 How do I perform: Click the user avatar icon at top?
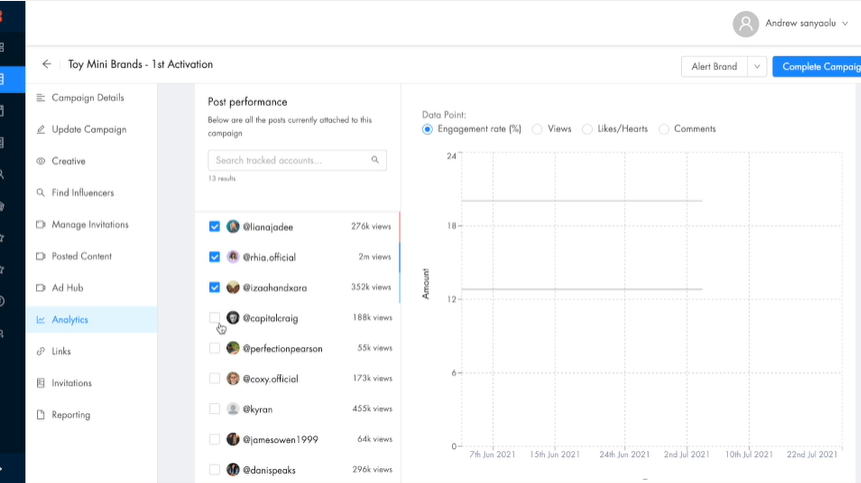[x=745, y=23]
